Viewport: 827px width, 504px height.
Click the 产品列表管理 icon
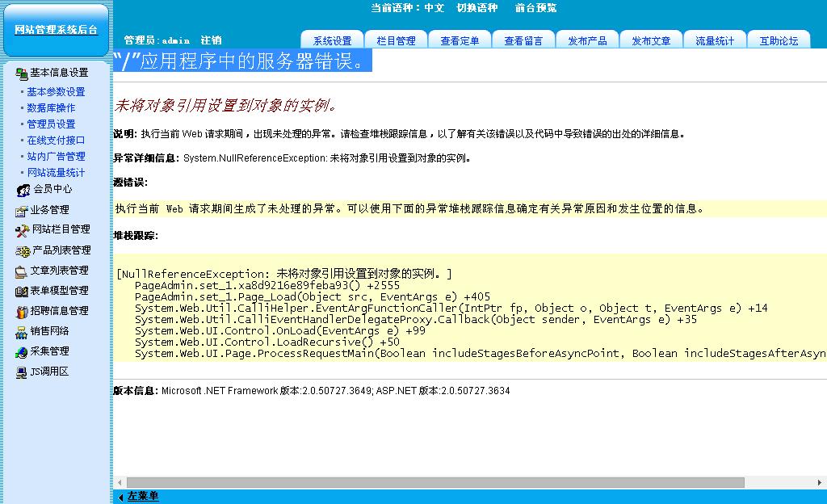point(22,250)
